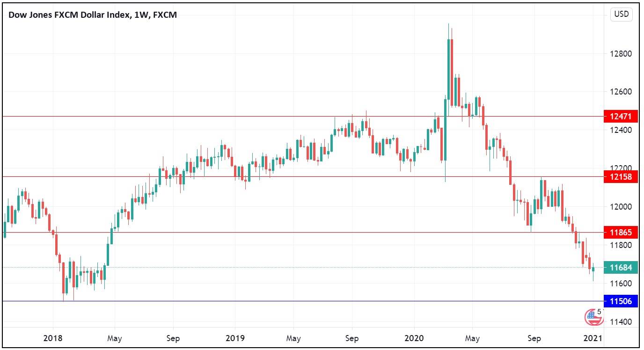Click the 2019 label on time axis
The image size is (644, 350).
(234, 338)
